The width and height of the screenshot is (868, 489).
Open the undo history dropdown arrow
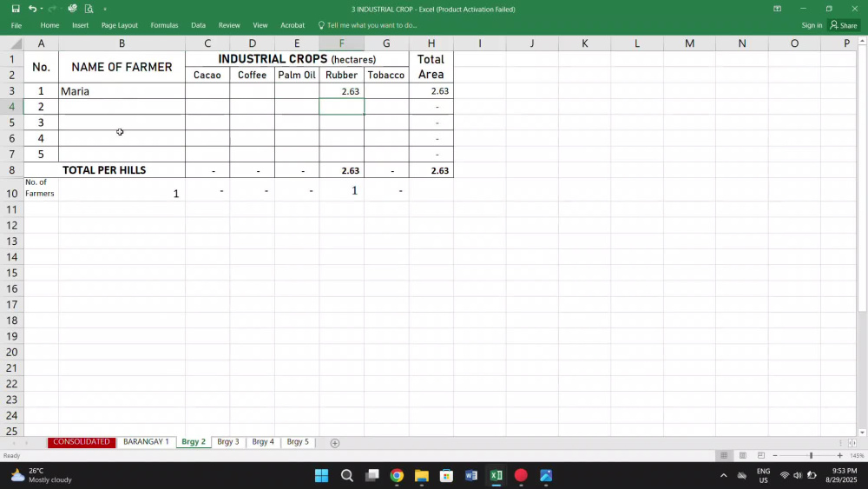tap(42, 9)
